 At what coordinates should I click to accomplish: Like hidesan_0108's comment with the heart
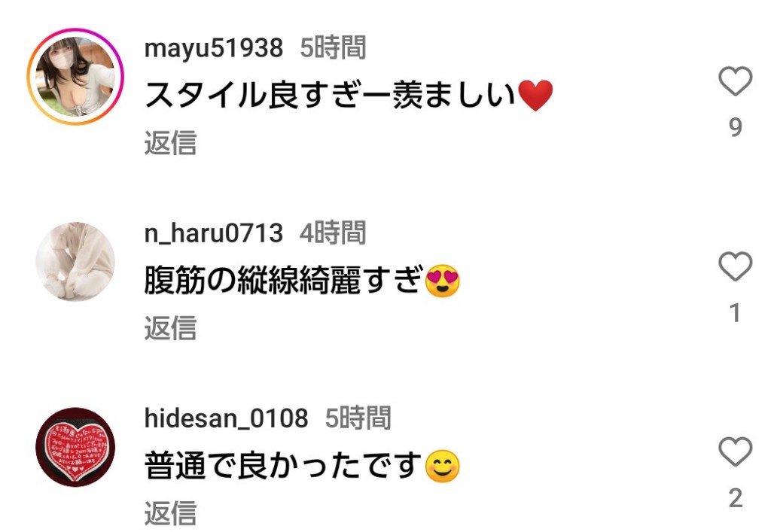(735, 451)
